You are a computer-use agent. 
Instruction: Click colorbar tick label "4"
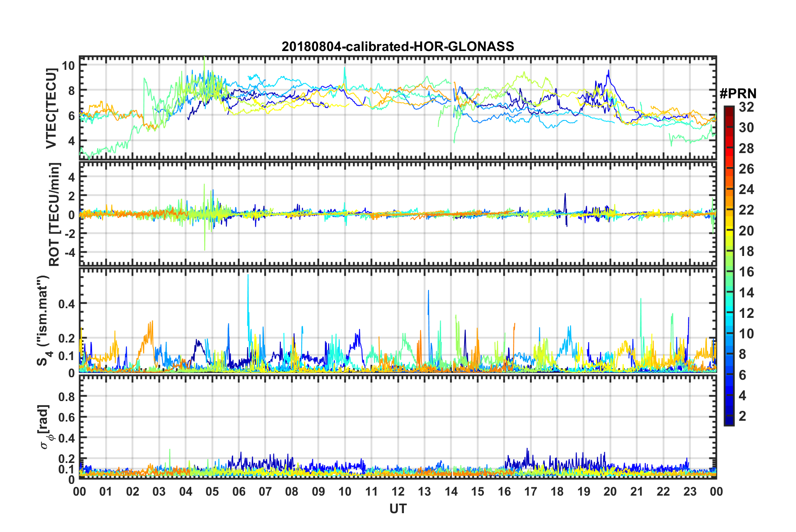742,396
